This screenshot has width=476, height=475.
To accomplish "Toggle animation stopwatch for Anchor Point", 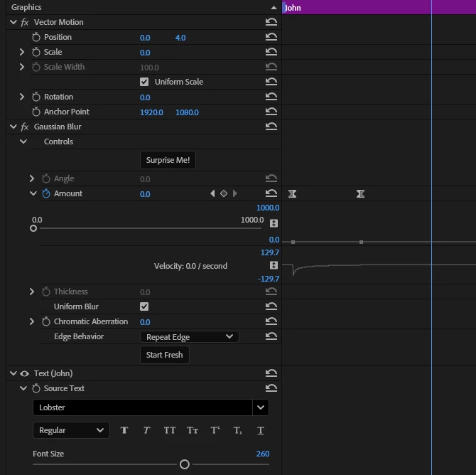I will click(x=36, y=112).
